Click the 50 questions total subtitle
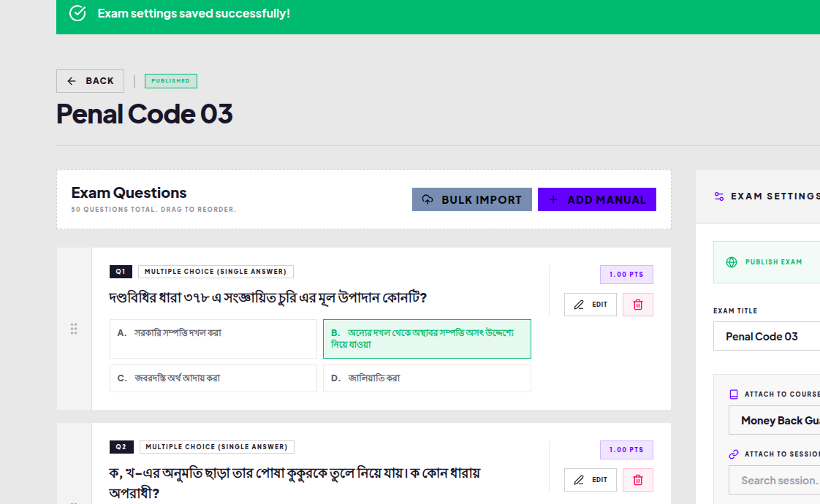This screenshot has height=504, width=820. tap(153, 210)
